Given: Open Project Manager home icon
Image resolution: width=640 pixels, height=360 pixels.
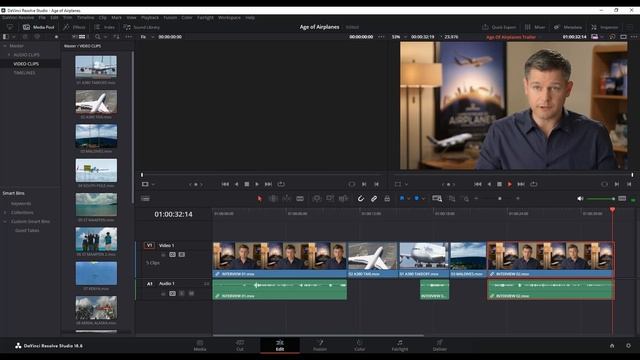Looking at the screenshot, I should click(x=612, y=346).
